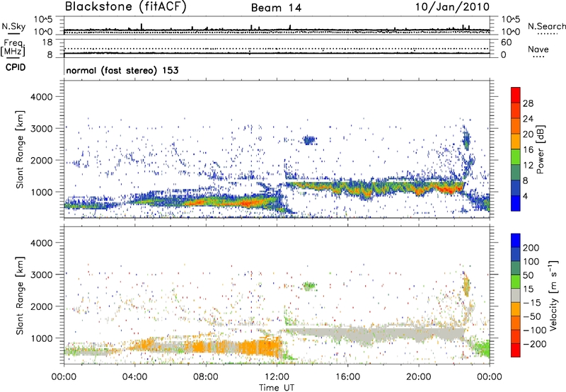
Task: Select the "4000" tick of the power panel
Action: point(41,97)
